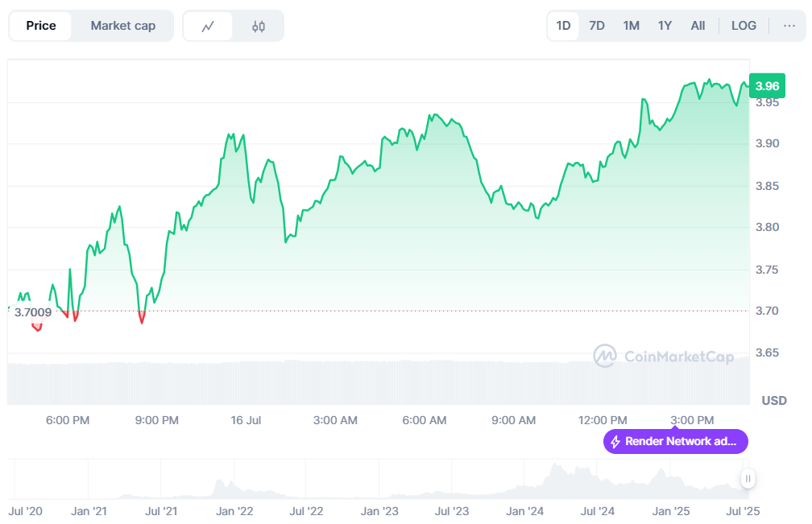Click the 3.7009 opening price label
The height and width of the screenshot is (524, 812).
(33, 312)
